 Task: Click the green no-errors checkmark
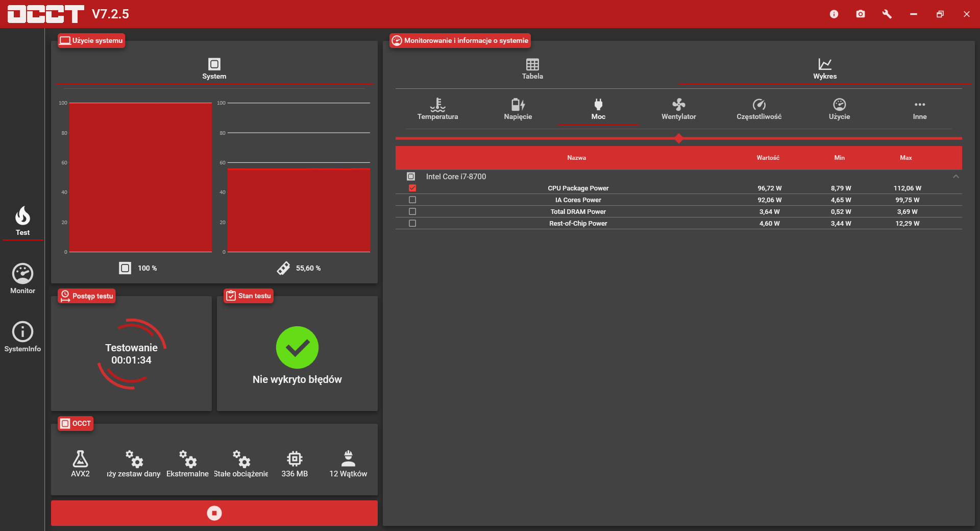pyautogui.click(x=297, y=347)
